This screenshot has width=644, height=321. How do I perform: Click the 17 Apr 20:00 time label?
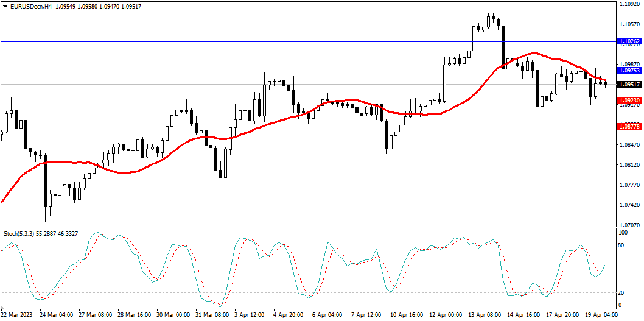(x=564, y=315)
